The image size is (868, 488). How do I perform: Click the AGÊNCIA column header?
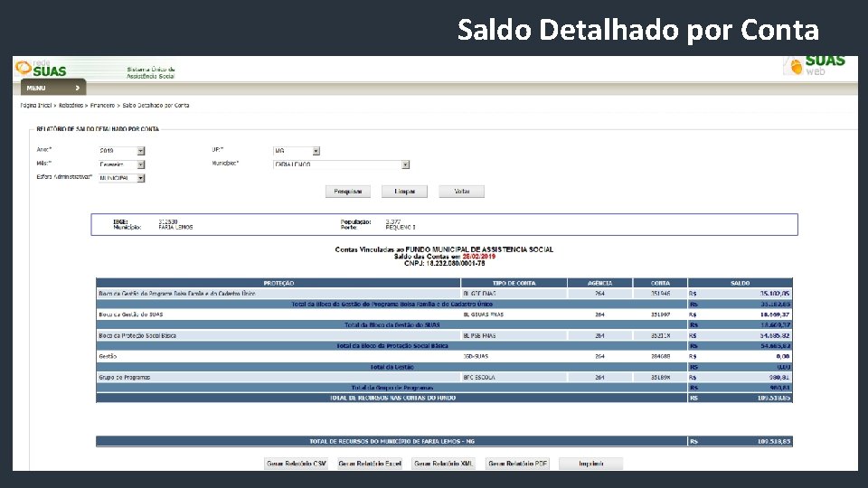coord(600,283)
